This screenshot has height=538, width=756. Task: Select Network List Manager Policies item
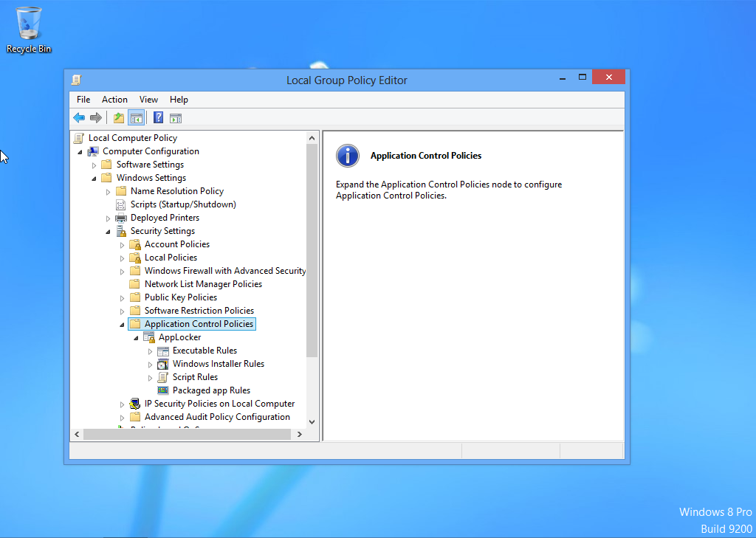pos(203,284)
